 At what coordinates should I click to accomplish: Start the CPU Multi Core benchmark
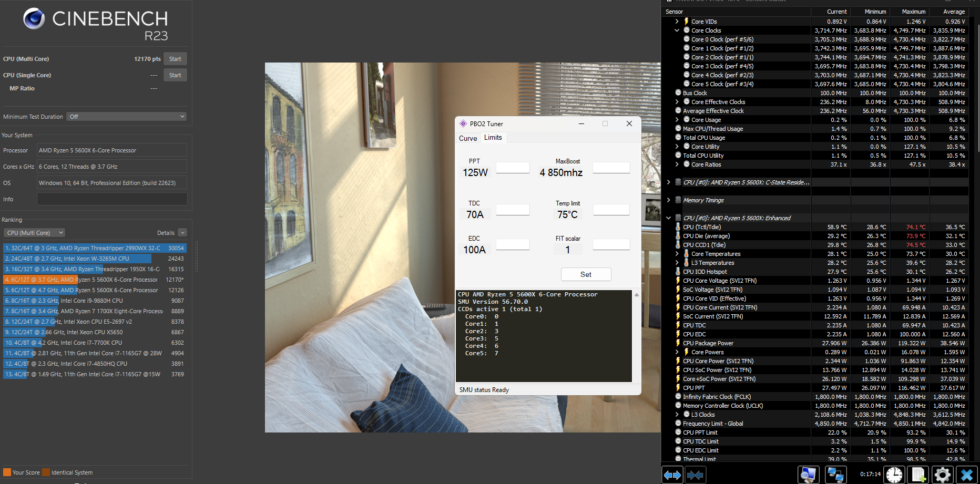point(175,59)
